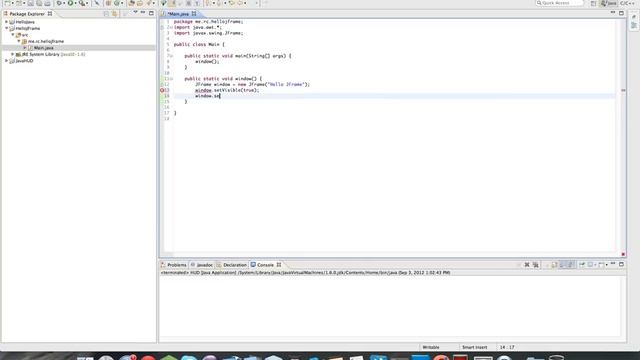The image size is (640, 360).
Task: Switch to the Java perspective
Action: (x=608, y=3)
